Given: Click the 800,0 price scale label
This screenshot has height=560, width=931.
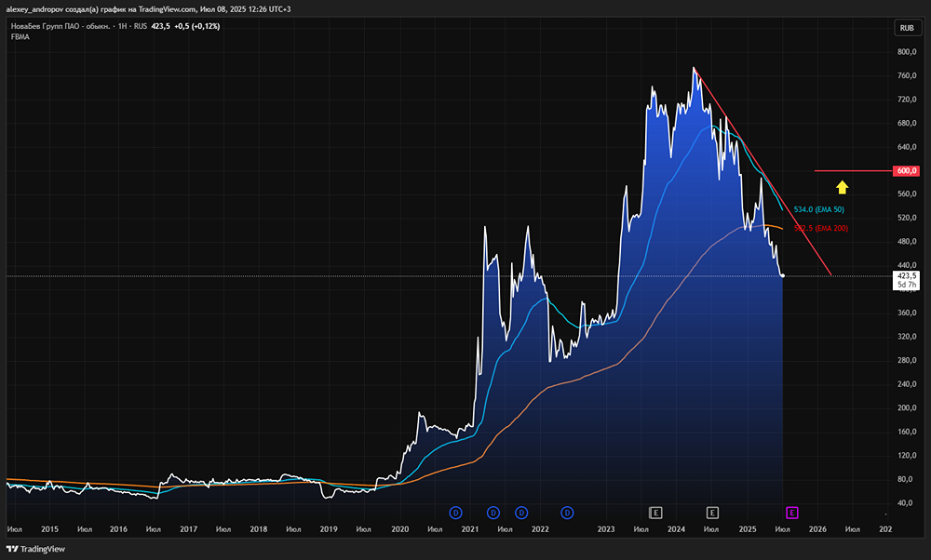Looking at the screenshot, I should [x=907, y=52].
